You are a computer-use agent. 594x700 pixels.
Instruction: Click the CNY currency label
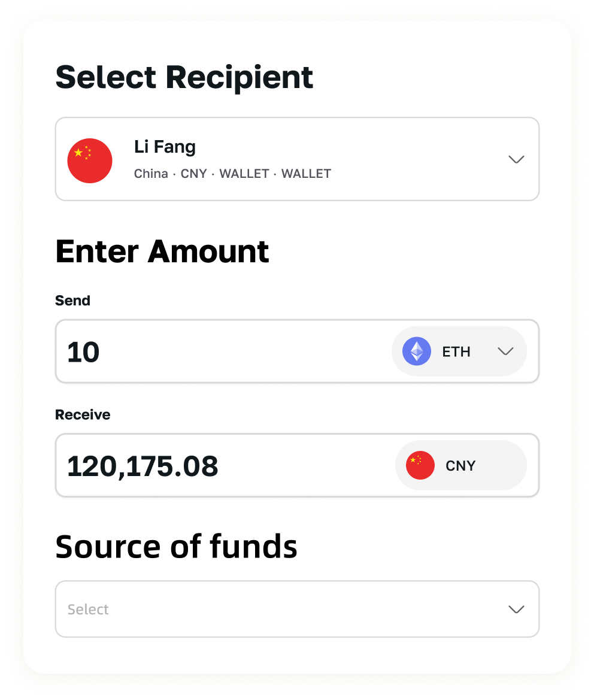tap(460, 466)
